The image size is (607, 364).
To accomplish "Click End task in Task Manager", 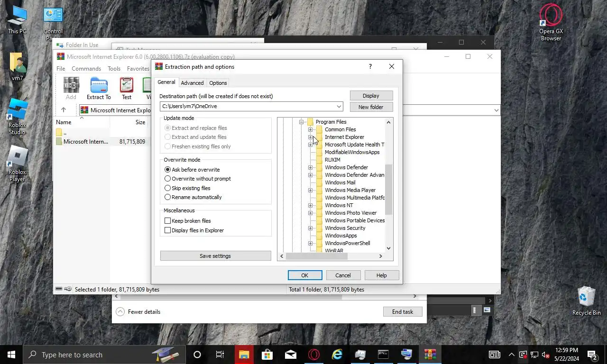I will [403, 312].
